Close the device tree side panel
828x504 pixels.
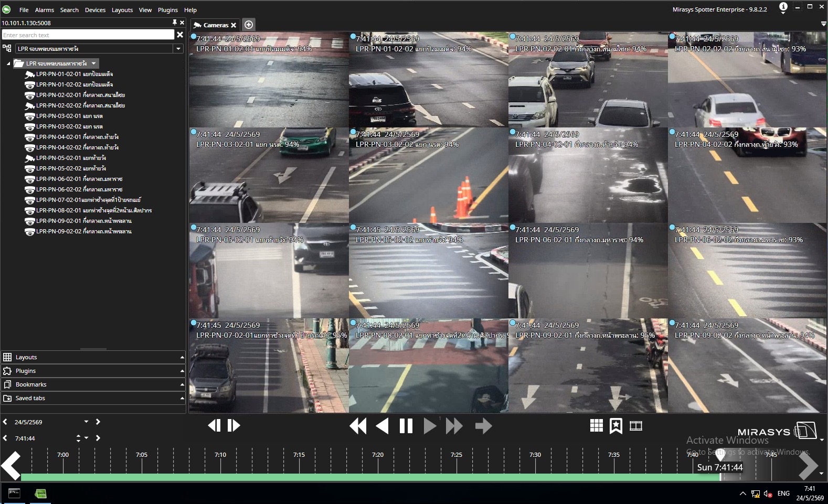(182, 23)
